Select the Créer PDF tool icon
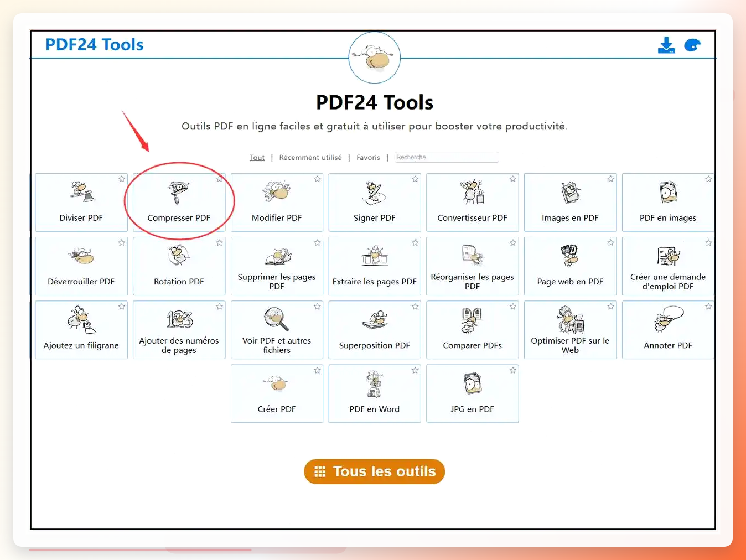This screenshot has width=746, height=560. pyautogui.click(x=277, y=383)
